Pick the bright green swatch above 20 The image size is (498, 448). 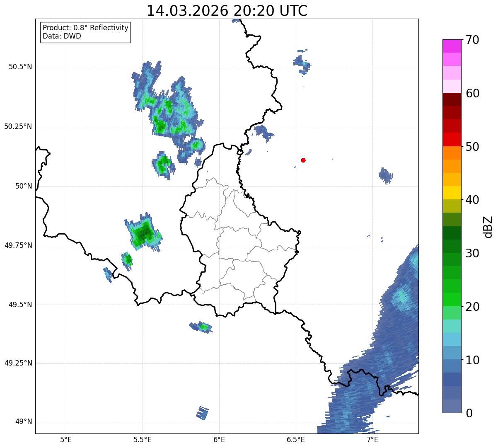pyautogui.click(x=452, y=299)
